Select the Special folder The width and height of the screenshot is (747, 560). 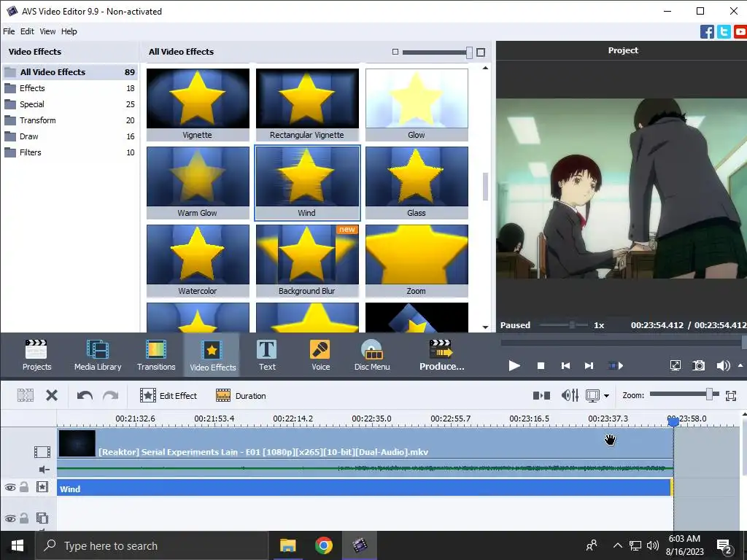[x=69, y=104]
